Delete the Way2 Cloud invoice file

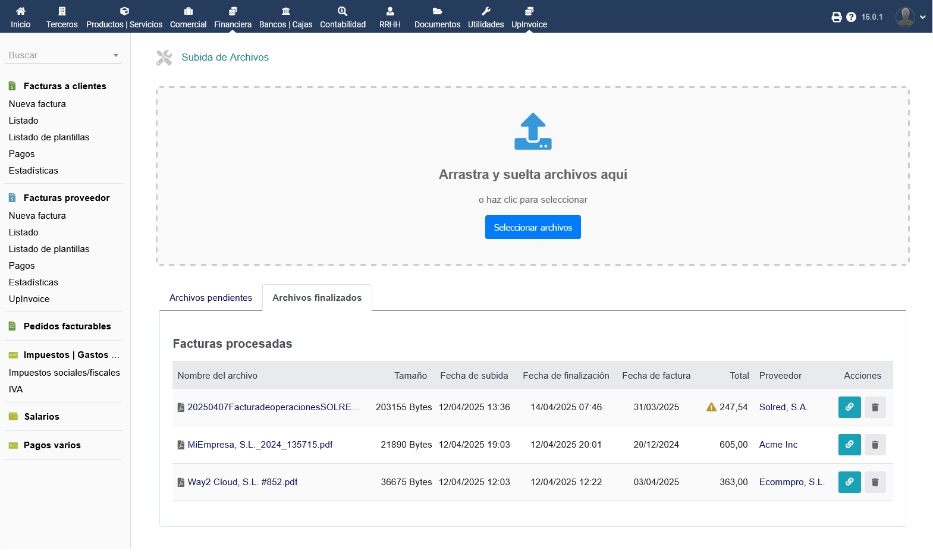875,482
